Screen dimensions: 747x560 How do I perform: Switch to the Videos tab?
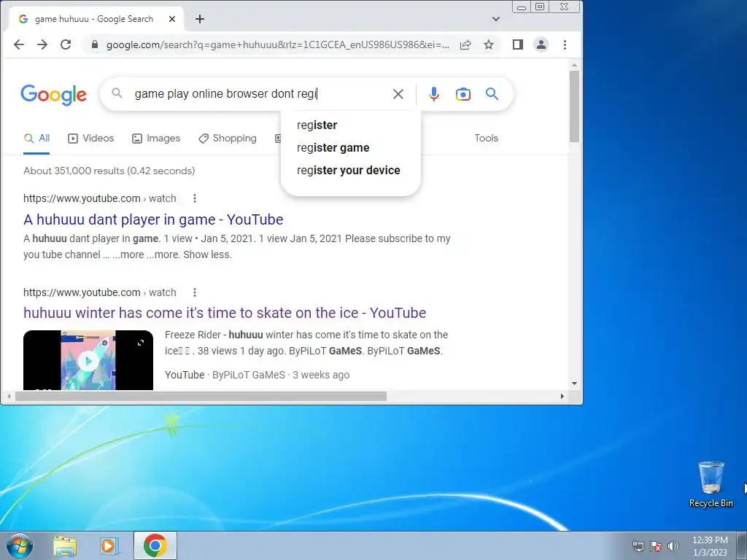(91, 138)
